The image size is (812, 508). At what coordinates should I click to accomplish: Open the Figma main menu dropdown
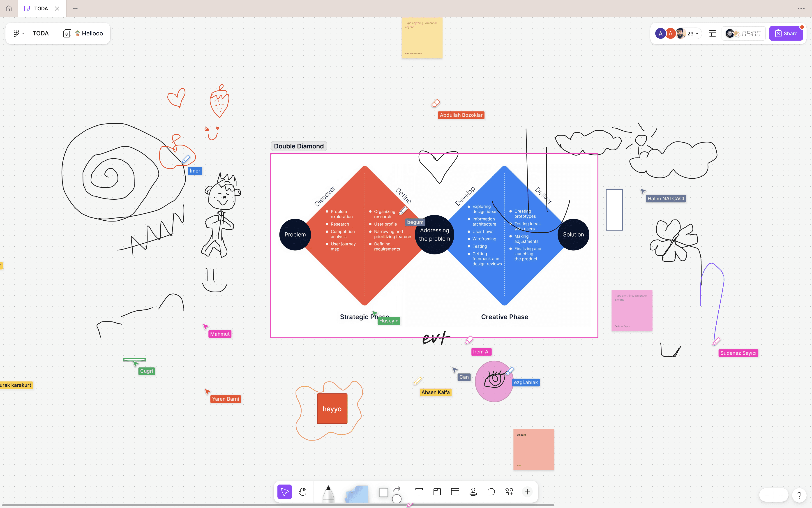[x=19, y=33]
